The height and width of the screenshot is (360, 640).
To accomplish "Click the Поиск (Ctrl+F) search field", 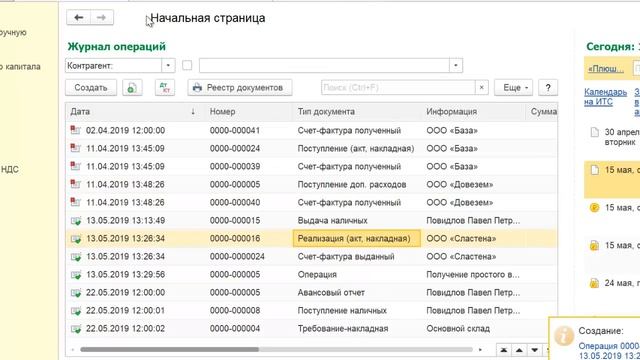I will coord(398,88).
